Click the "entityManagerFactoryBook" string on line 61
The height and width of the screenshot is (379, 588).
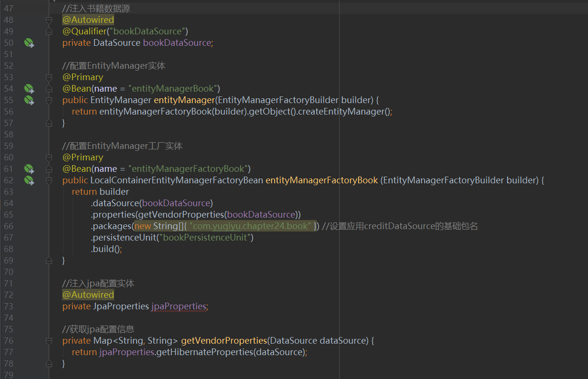tap(190, 169)
